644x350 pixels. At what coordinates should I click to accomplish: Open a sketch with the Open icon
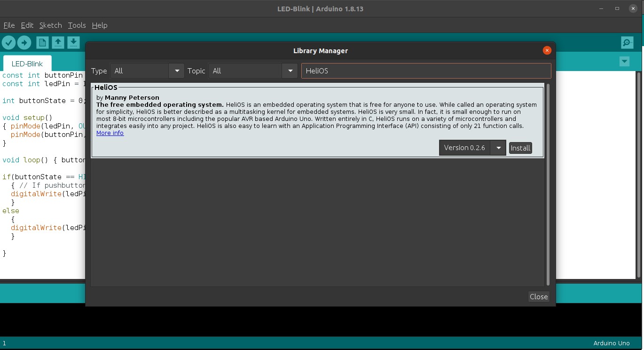tap(58, 43)
